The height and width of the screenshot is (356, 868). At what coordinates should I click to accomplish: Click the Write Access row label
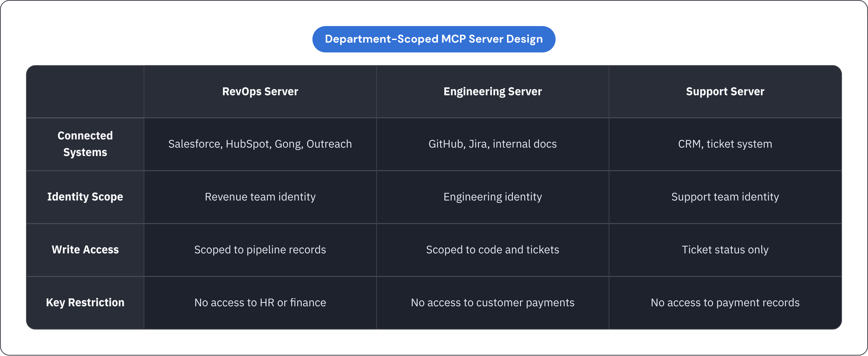point(85,250)
